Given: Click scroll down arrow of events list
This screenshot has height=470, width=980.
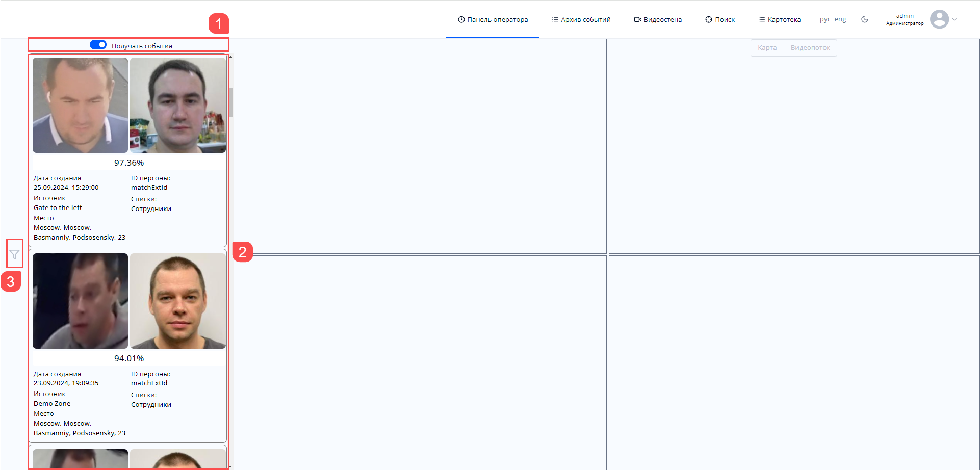Looking at the screenshot, I should pyautogui.click(x=230, y=466).
